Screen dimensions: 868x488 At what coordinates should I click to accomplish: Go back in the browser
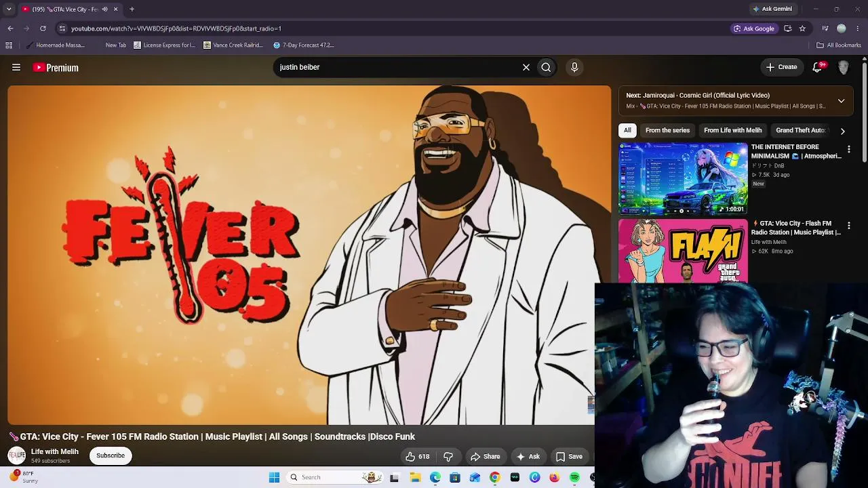click(10, 28)
